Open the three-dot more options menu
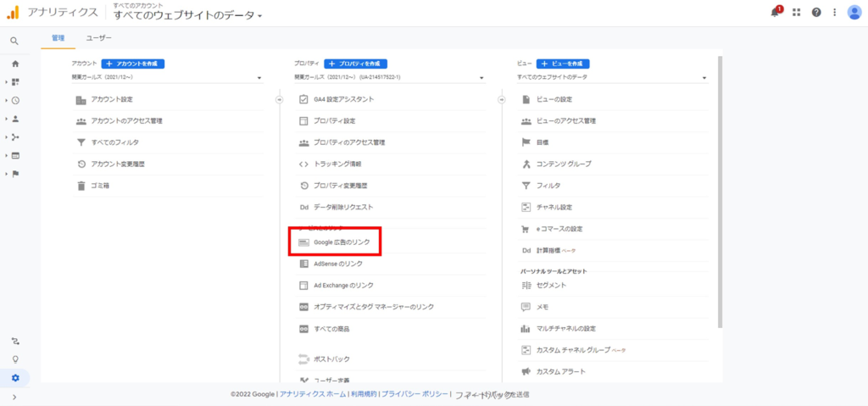 tap(835, 12)
